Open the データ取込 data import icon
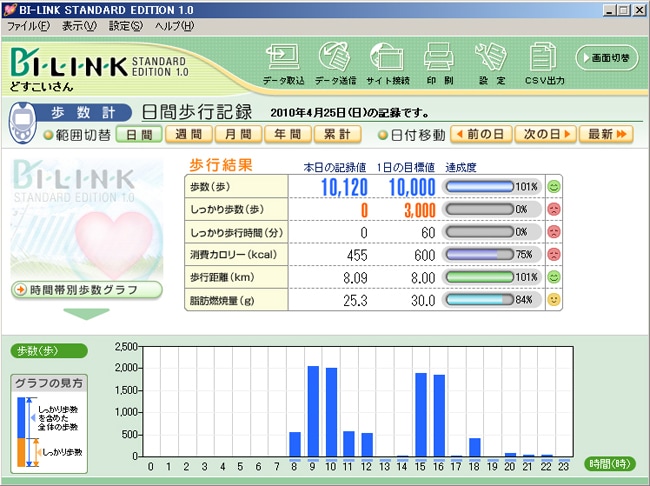 coord(284,63)
